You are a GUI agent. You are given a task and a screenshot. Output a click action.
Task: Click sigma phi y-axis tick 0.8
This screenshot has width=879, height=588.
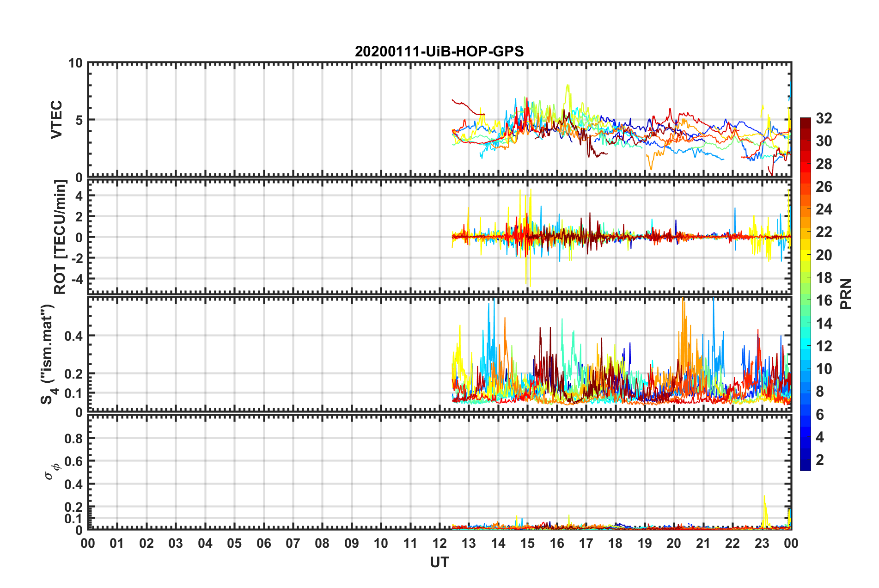[74, 438]
